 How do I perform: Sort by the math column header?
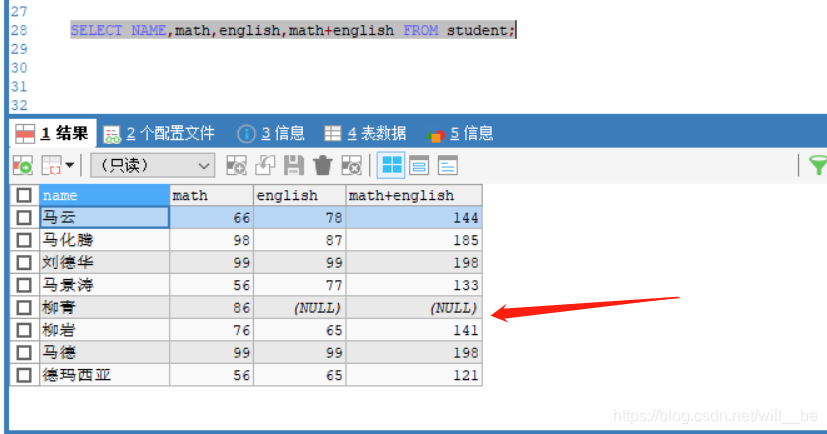(211, 195)
